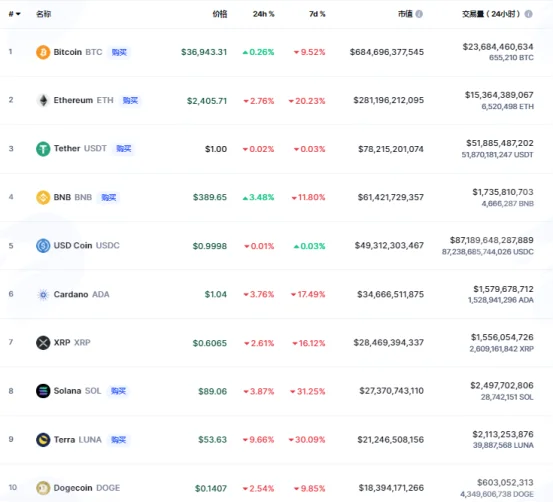Click the blue USD Coin logo
Viewport: 554px width, 503px height.
43,245
